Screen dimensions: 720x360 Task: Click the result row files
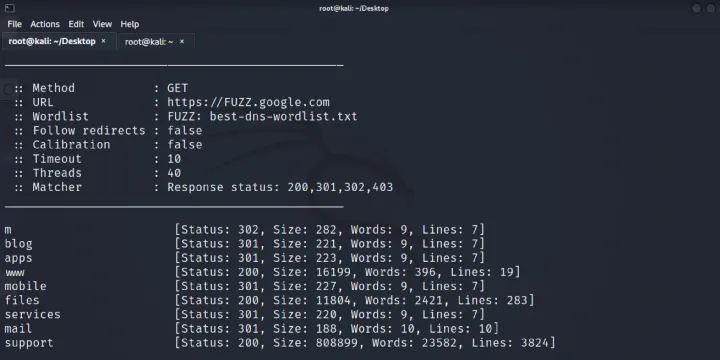pos(270,300)
